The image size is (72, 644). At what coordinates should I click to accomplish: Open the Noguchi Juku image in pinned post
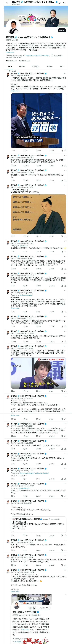coord(39,121)
